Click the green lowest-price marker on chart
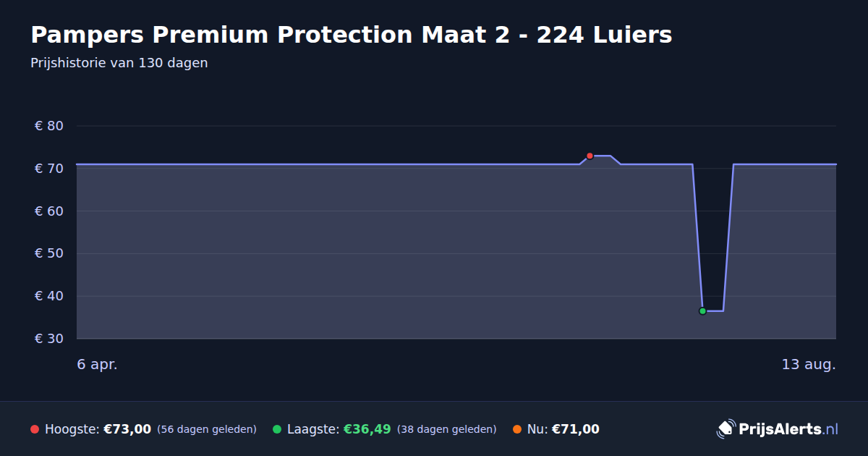This screenshot has height=456, width=868. point(702,311)
